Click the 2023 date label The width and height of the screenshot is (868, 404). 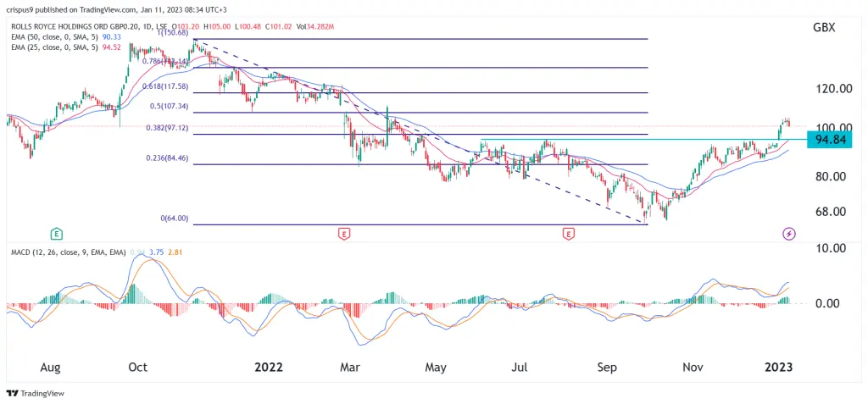(x=778, y=367)
